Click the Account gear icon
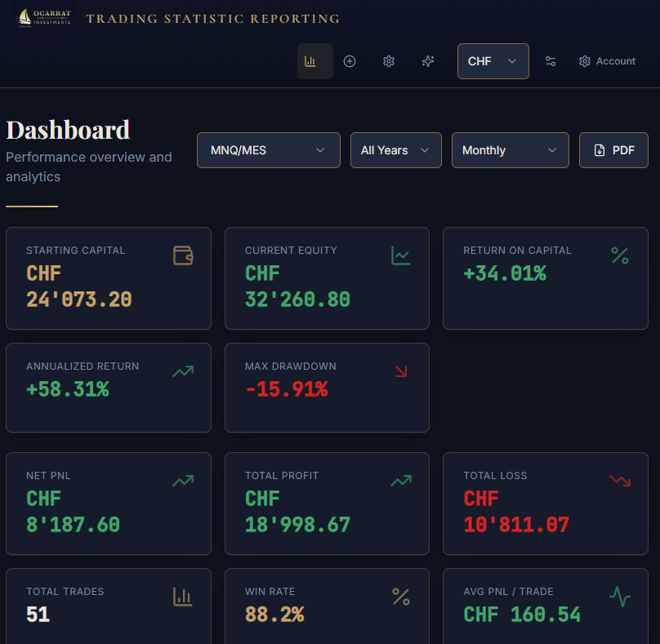The width and height of the screenshot is (660, 644). click(585, 61)
